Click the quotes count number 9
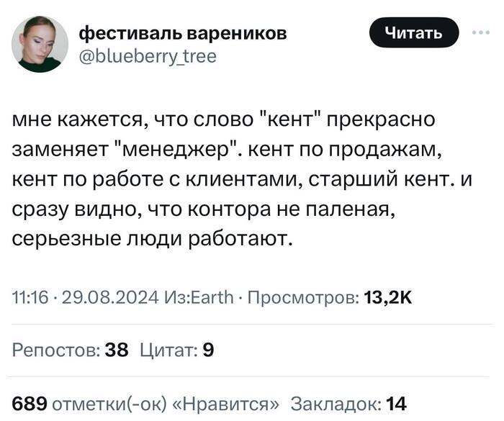 click(208, 350)
